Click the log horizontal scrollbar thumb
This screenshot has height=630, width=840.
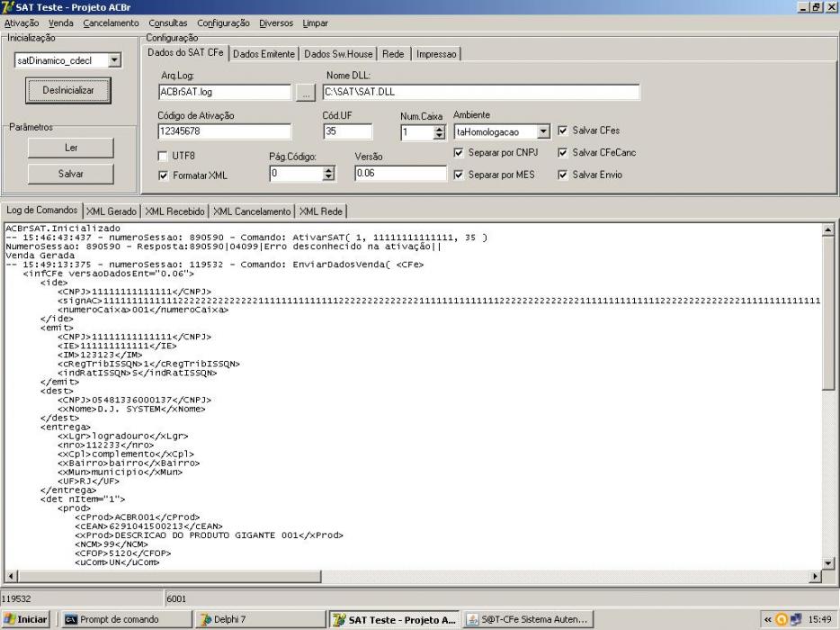169,576
